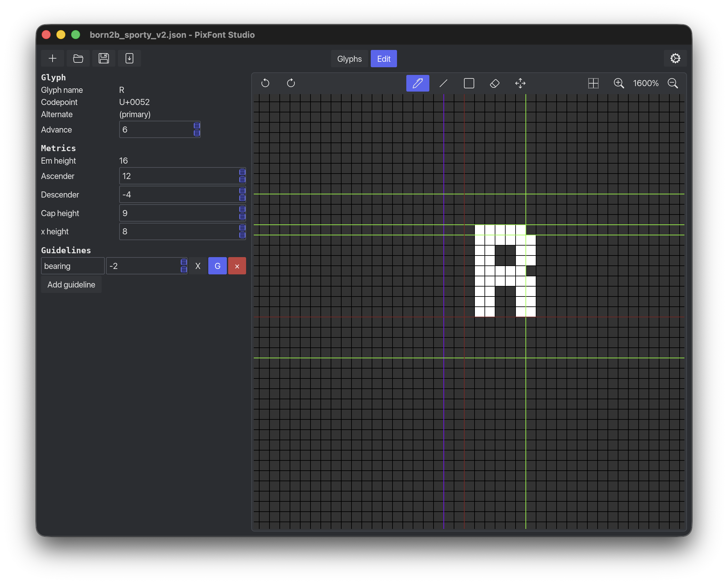
Task: Toggle the blue G guideline button
Action: [218, 266]
